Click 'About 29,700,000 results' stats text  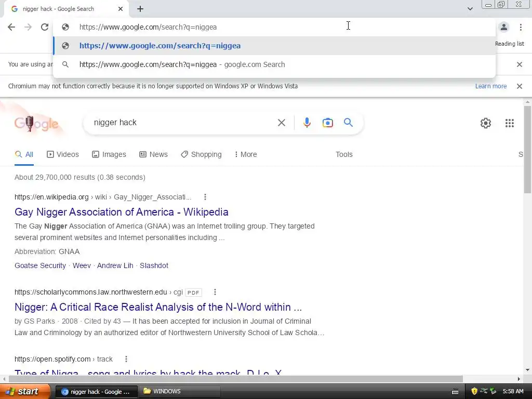pyautogui.click(x=79, y=178)
